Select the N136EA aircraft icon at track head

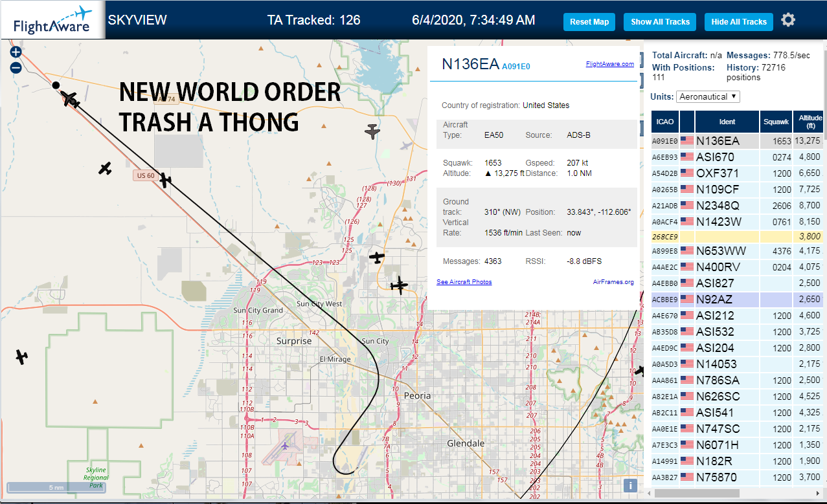pyautogui.click(x=69, y=99)
